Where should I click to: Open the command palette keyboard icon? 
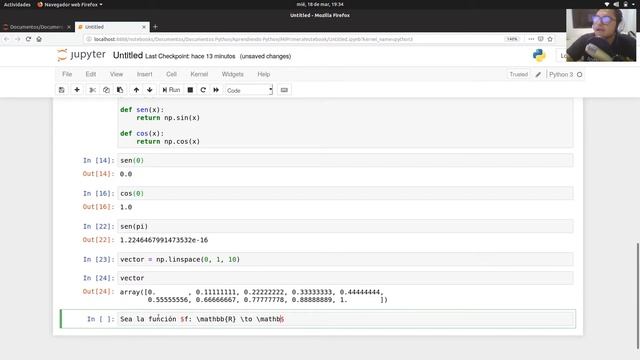click(x=284, y=90)
